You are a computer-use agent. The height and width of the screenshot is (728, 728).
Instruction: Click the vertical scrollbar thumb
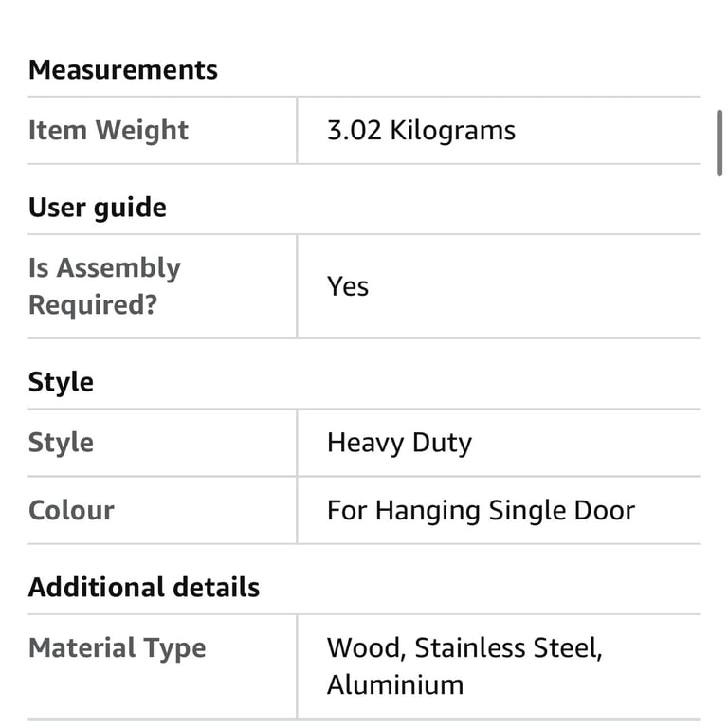[x=719, y=143]
